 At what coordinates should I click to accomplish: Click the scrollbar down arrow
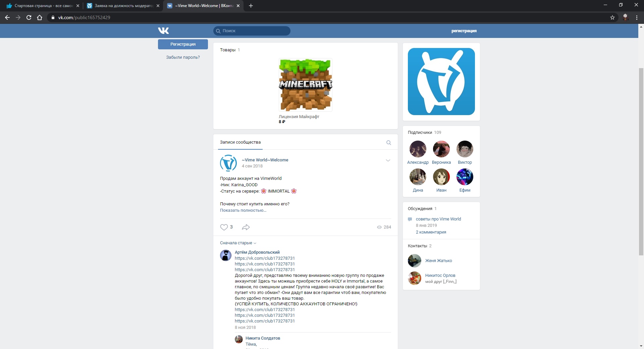pos(641,346)
